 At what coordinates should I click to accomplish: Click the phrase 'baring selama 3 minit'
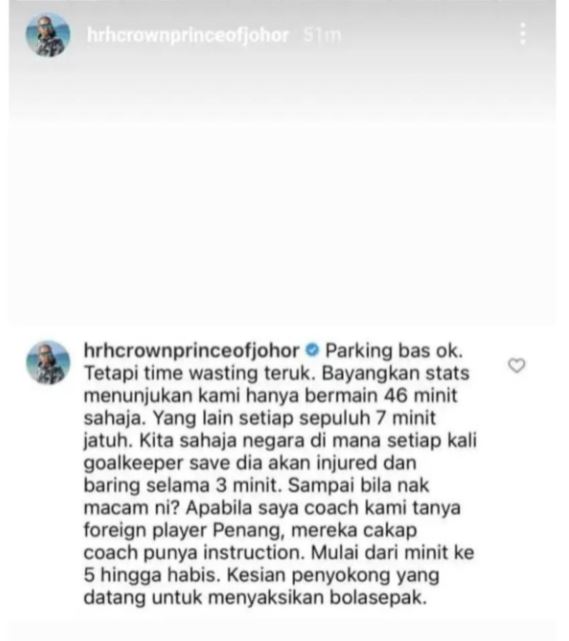[x=181, y=486]
